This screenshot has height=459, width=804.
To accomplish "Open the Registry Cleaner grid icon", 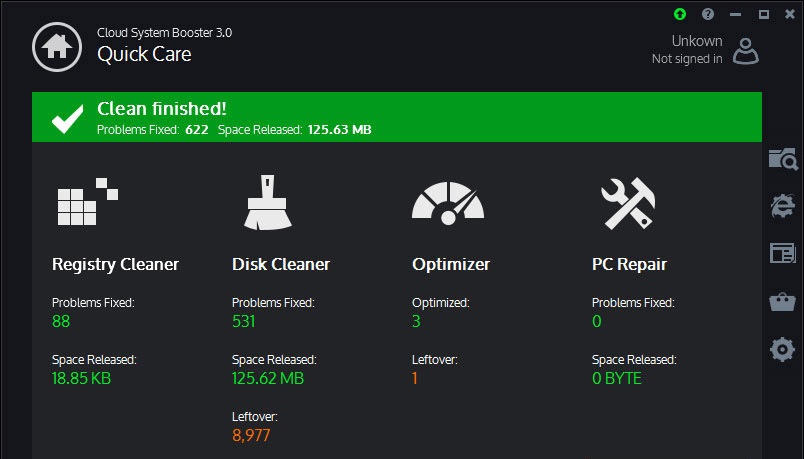I will point(88,202).
